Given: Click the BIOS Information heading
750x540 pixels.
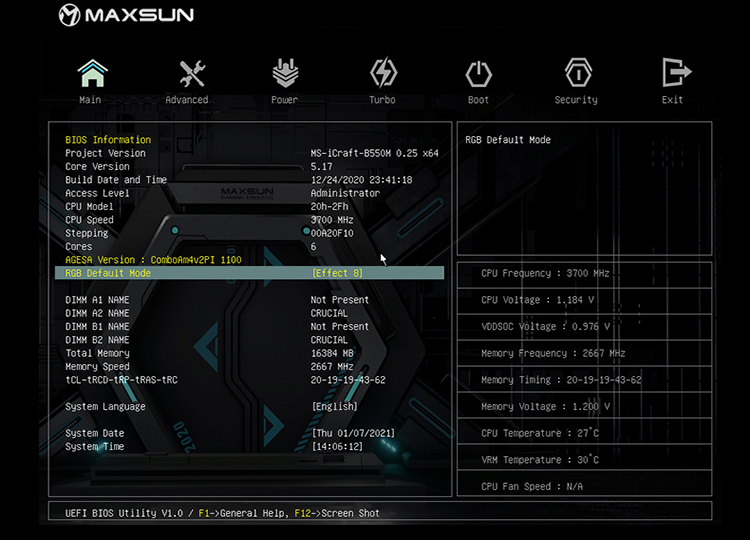Looking at the screenshot, I should click(x=108, y=140).
